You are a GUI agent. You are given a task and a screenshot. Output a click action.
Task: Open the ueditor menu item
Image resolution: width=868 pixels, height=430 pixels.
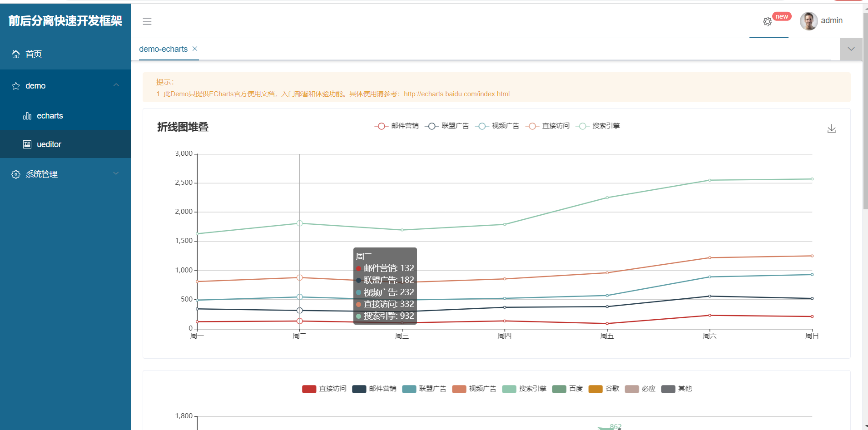[65, 144]
